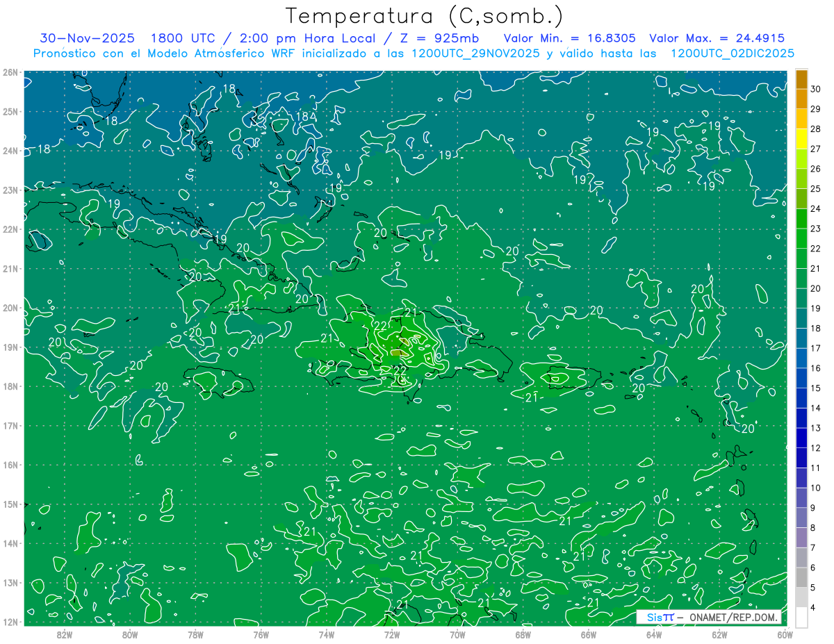Click the '66W' longitude axis label

pyautogui.click(x=589, y=634)
